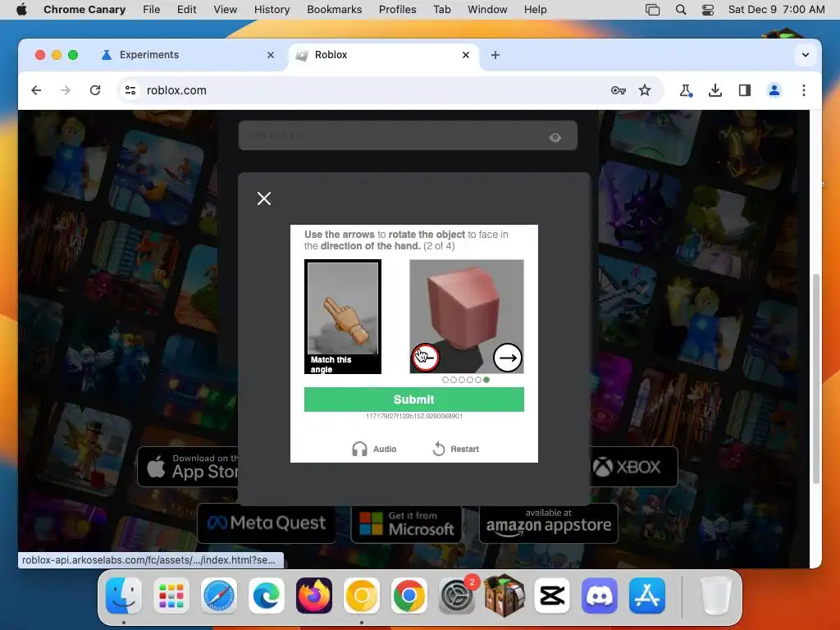
Task: Reload the Roblox page
Action: 95,90
